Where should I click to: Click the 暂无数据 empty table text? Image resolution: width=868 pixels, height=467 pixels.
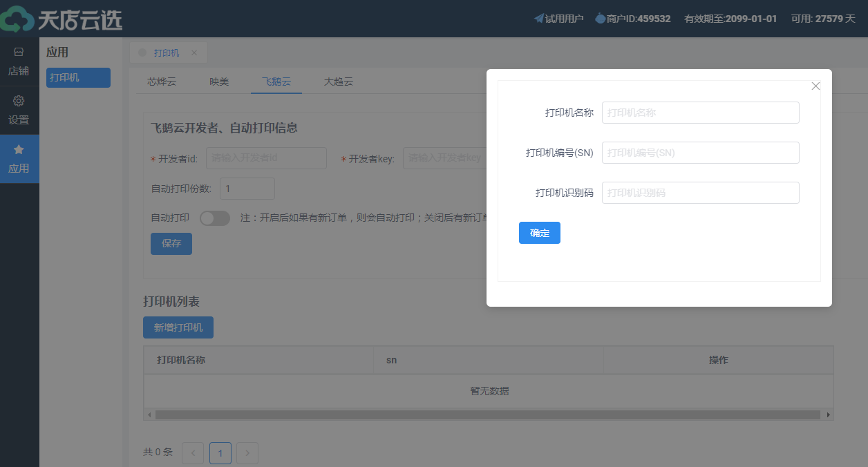point(489,390)
